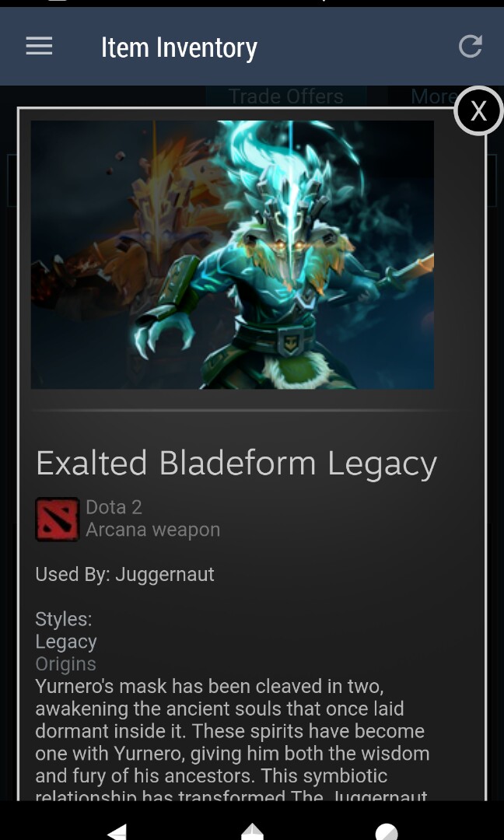
Task: Click the Juggernaut arcana artwork image
Action: pos(233,254)
